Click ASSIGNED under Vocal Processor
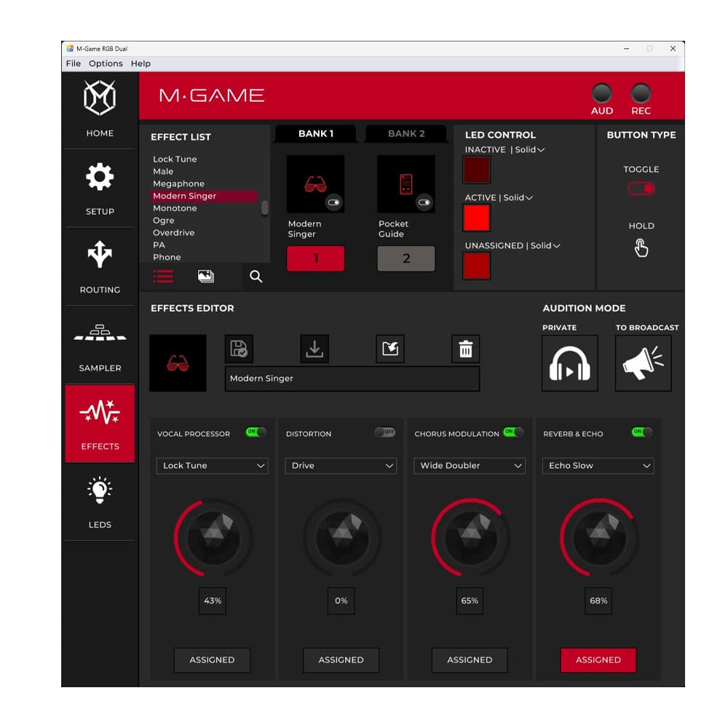728x728 pixels. click(212, 660)
